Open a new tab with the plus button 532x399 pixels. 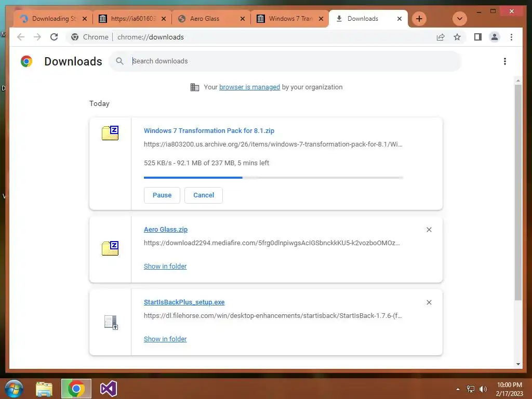click(x=419, y=19)
